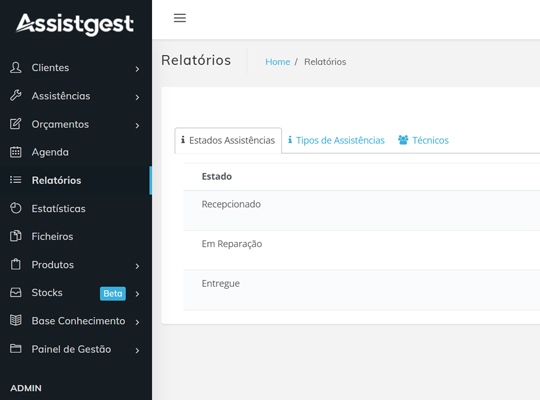
Task: Click the Produtos bag icon
Action: click(x=15, y=264)
